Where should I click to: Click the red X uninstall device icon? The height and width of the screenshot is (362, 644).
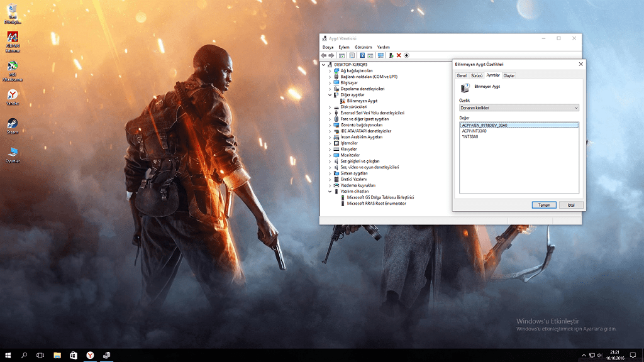(x=398, y=55)
